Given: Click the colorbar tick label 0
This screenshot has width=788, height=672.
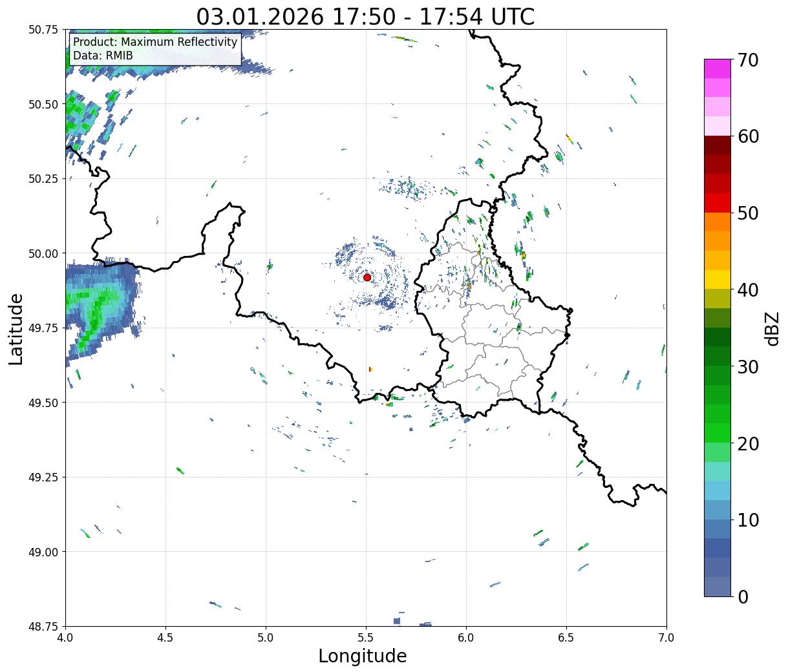Looking at the screenshot, I should 743,597.
